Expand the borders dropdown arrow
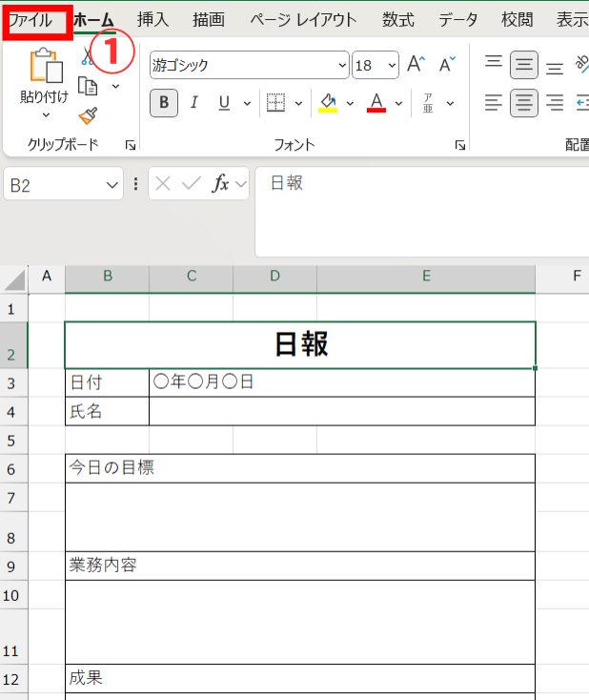The height and width of the screenshot is (700, 589). pyautogui.click(x=298, y=104)
